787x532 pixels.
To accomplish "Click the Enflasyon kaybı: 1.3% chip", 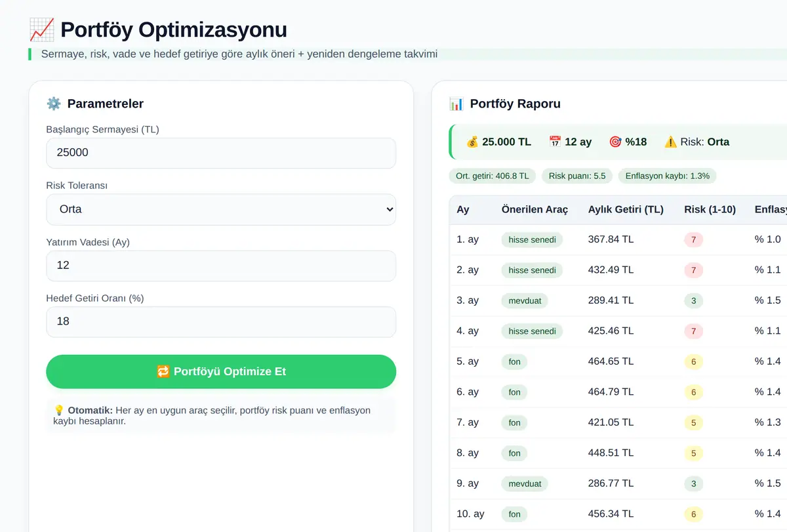I will click(668, 176).
